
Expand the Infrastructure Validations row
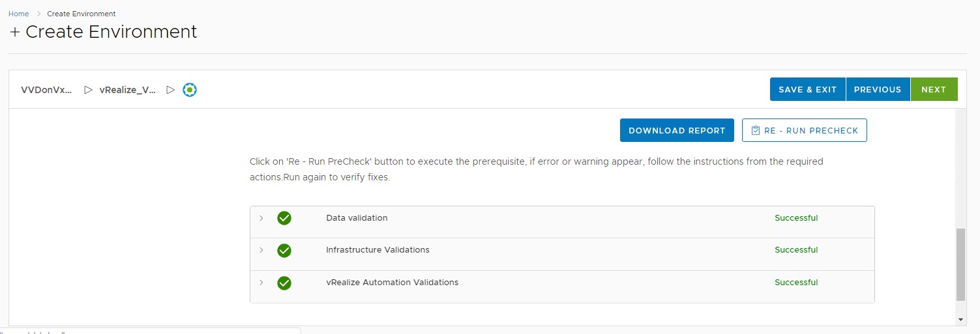point(261,251)
